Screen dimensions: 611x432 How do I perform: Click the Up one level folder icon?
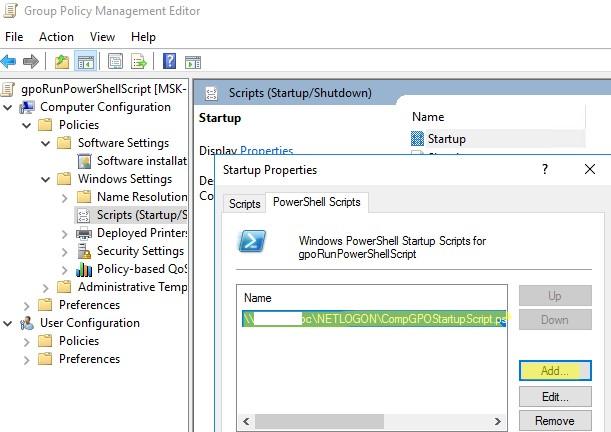62,62
